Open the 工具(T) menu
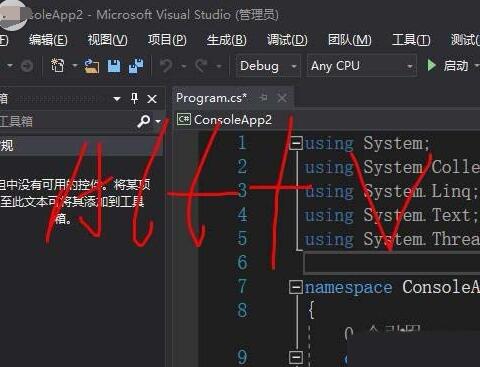The image size is (480, 367). pyautogui.click(x=411, y=40)
